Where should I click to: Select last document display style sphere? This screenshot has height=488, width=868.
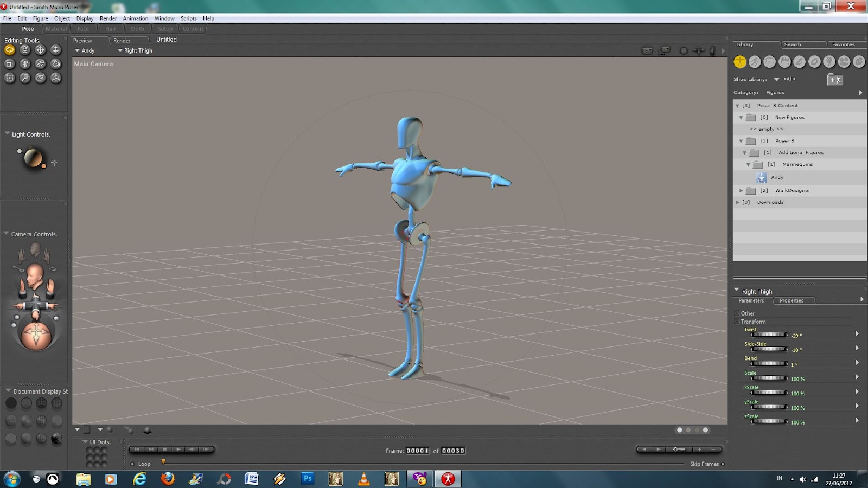tap(56, 439)
